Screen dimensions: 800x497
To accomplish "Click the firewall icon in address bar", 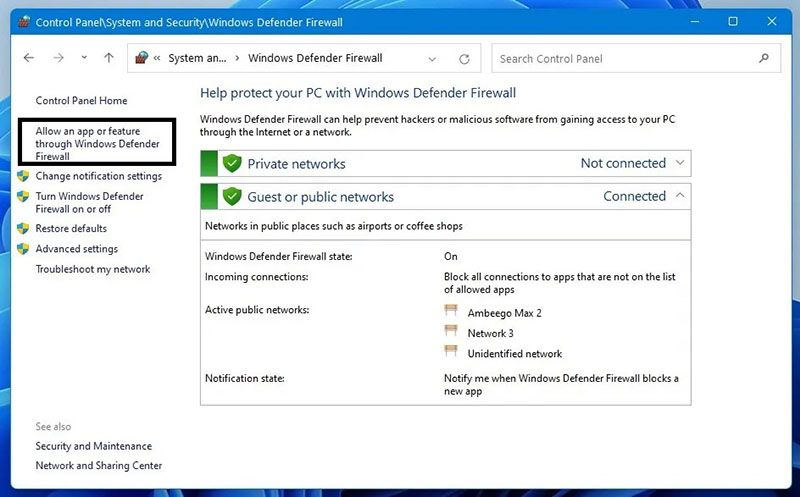I will 141,58.
